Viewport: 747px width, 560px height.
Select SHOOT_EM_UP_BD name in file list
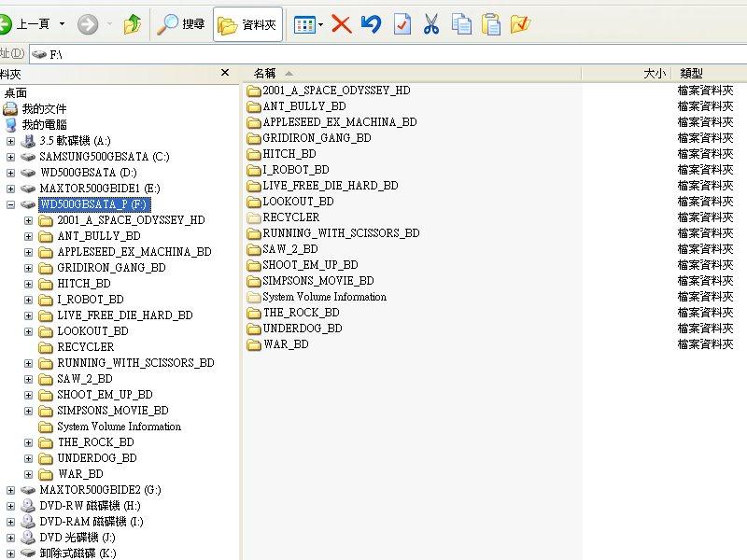click(310, 265)
